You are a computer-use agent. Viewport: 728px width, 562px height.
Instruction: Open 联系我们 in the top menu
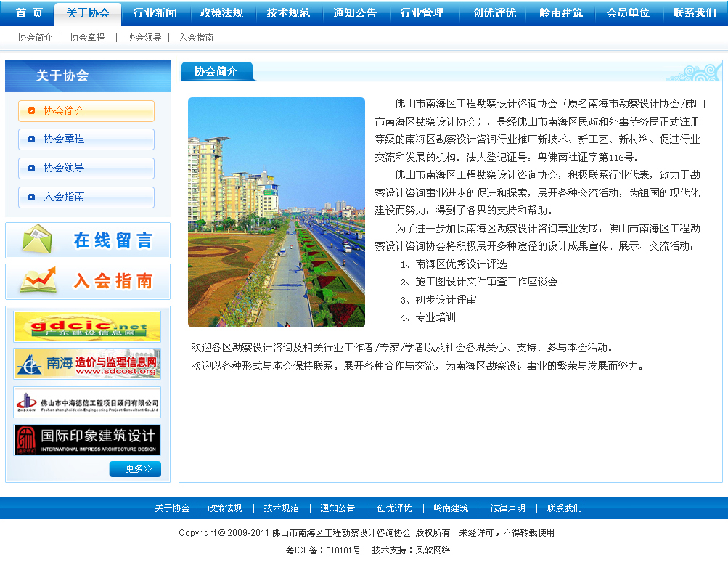coord(695,13)
